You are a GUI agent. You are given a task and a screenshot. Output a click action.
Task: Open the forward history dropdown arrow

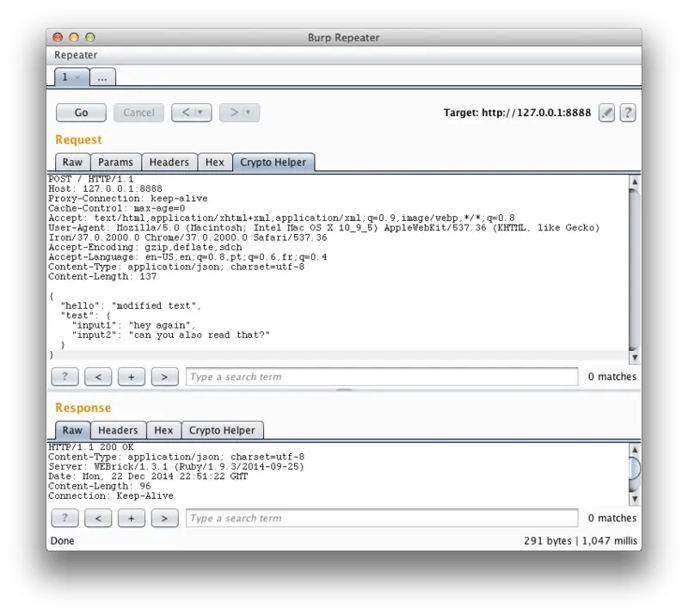248,113
